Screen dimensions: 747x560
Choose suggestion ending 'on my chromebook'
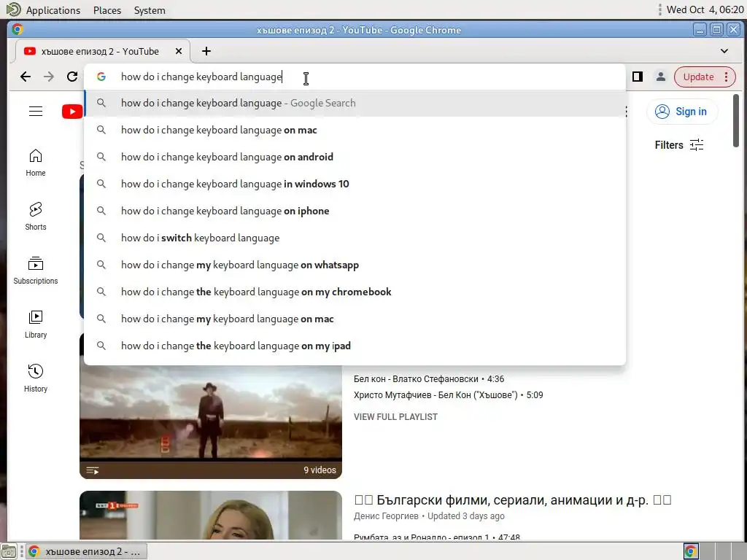pos(355,292)
